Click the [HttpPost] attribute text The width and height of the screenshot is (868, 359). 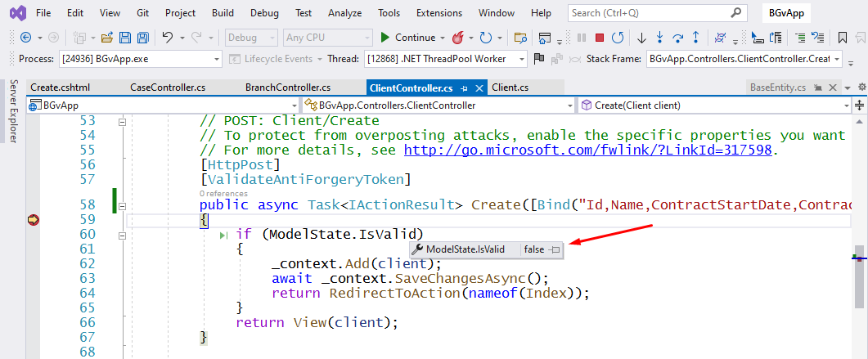pyautogui.click(x=241, y=165)
